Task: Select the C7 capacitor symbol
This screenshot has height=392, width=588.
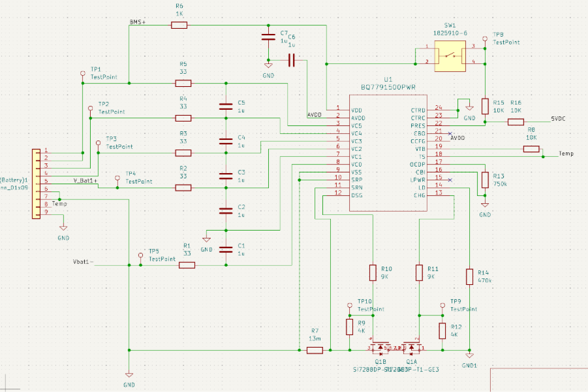Action: (x=268, y=37)
